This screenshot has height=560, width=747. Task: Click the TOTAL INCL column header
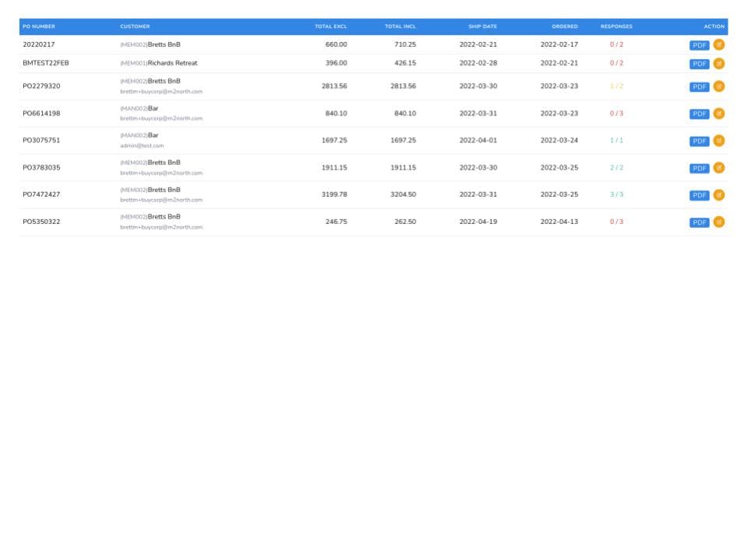pos(400,26)
